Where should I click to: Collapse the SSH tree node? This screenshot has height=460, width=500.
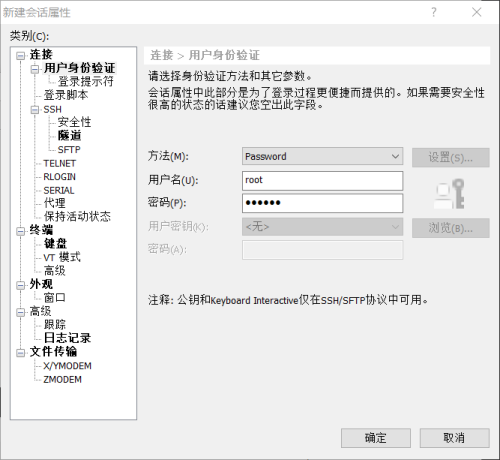(x=35, y=110)
